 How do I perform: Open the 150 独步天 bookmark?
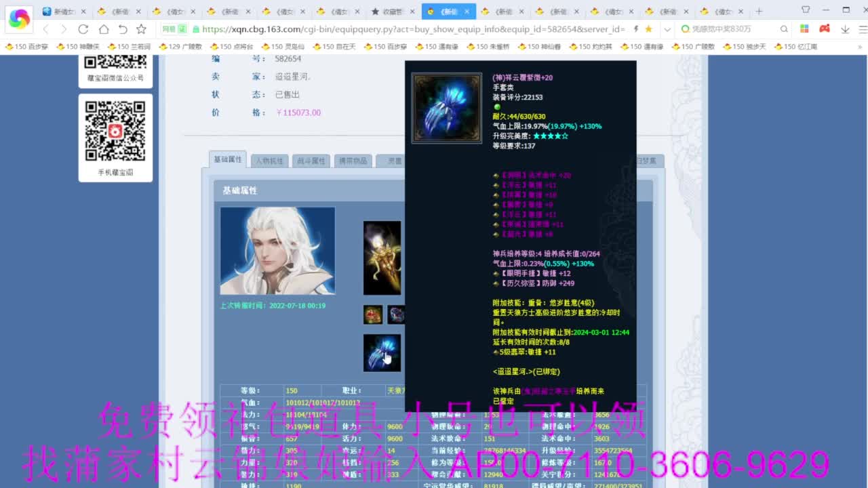[x=744, y=46]
